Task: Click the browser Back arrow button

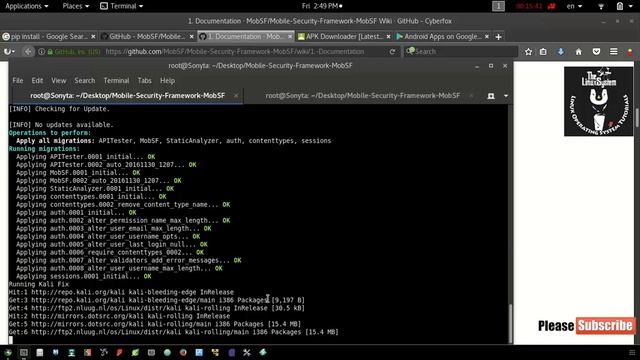Action: click(28, 51)
